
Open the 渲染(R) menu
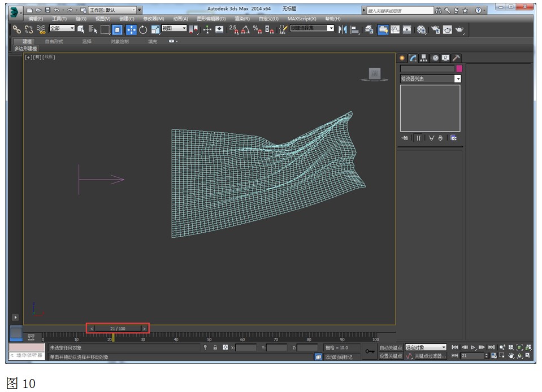tap(242, 19)
